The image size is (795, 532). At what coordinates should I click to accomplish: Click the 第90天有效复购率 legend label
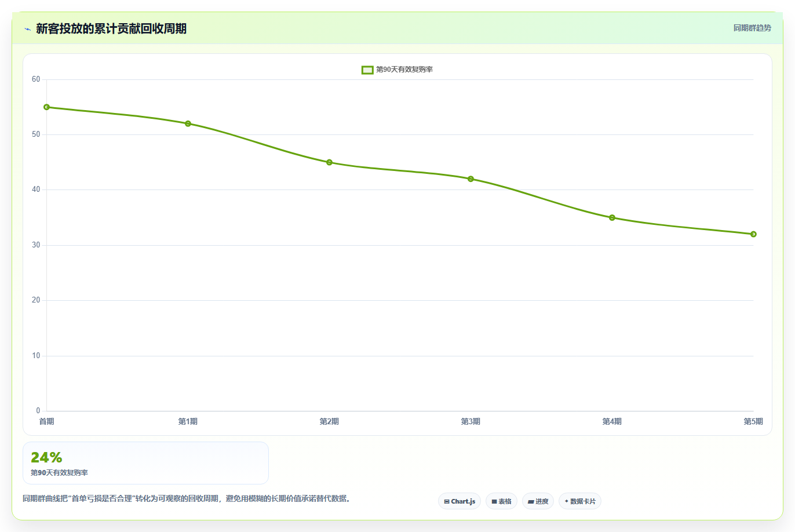click(x=404, y=70)
